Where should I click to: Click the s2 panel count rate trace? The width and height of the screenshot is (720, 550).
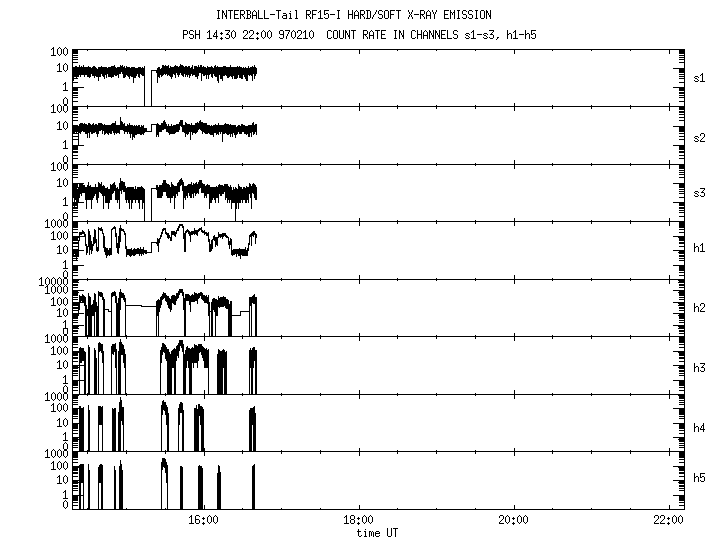click(165, 129)
